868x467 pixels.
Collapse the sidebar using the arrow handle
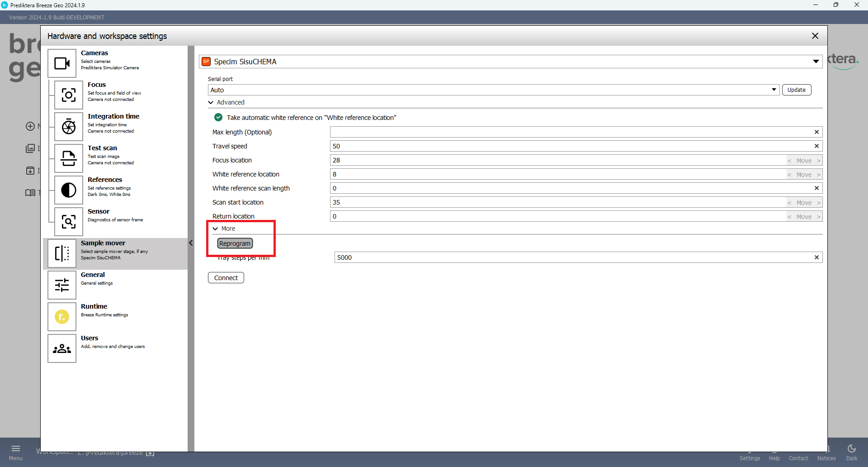pos(191,243)
